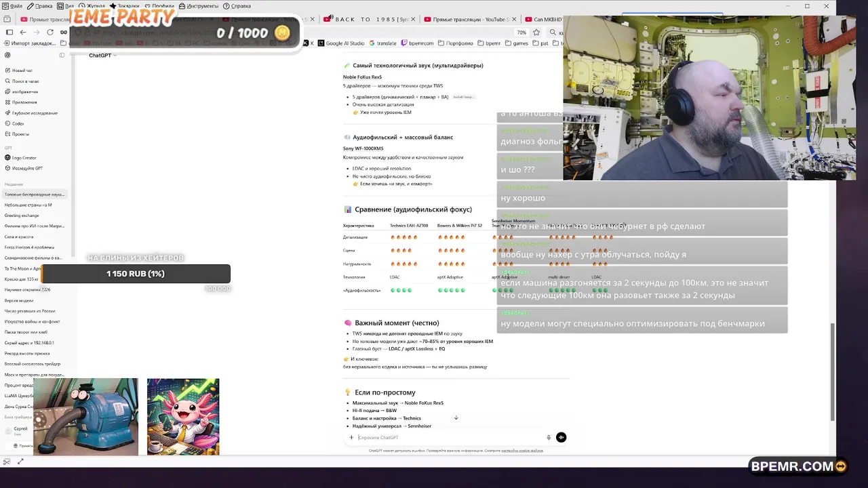Image resolution: width=868 pixels, height=488 pixels.
Task: Open chat 'Greeting exchange'
Action: (x=22, y=216)
